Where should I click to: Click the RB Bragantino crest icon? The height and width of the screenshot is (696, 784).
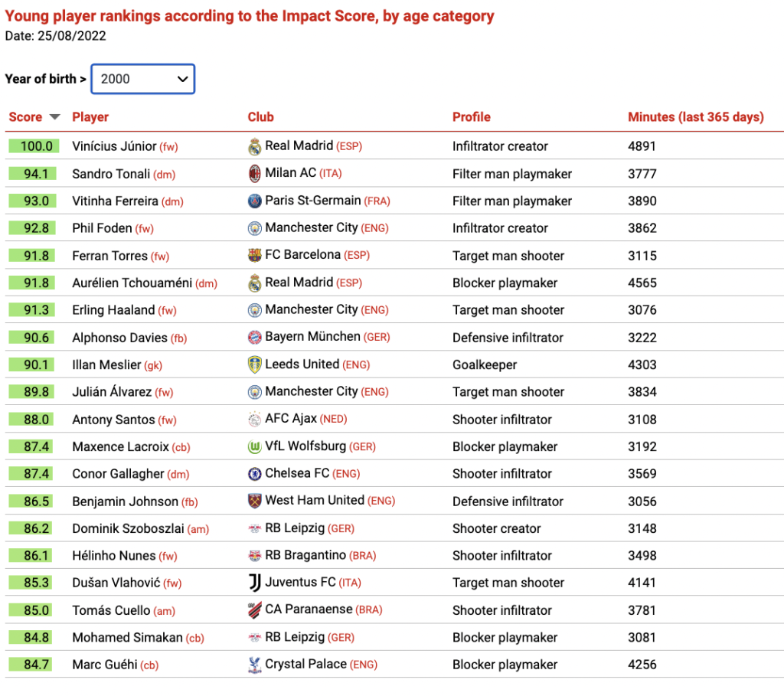[x=254, y=556]
